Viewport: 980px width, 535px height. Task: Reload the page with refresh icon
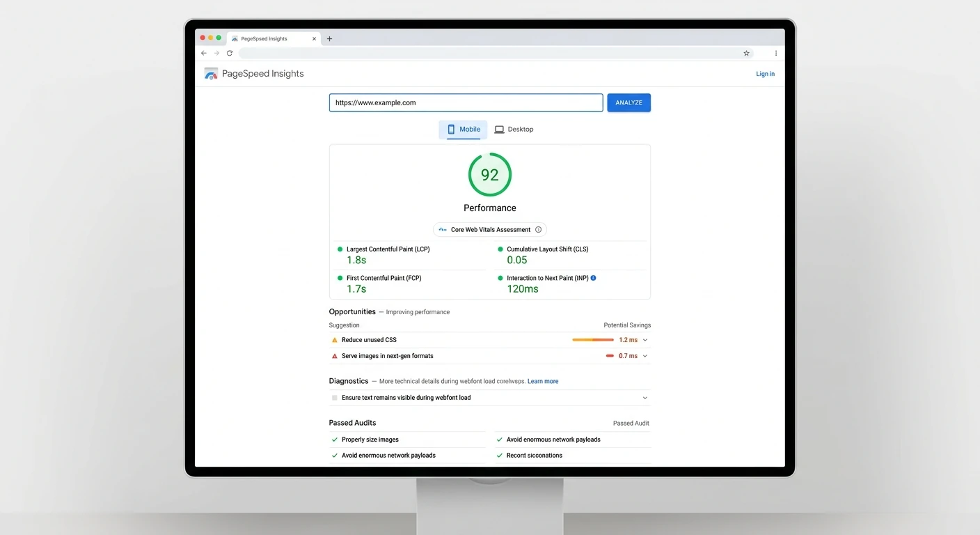[x=230, y=53]
